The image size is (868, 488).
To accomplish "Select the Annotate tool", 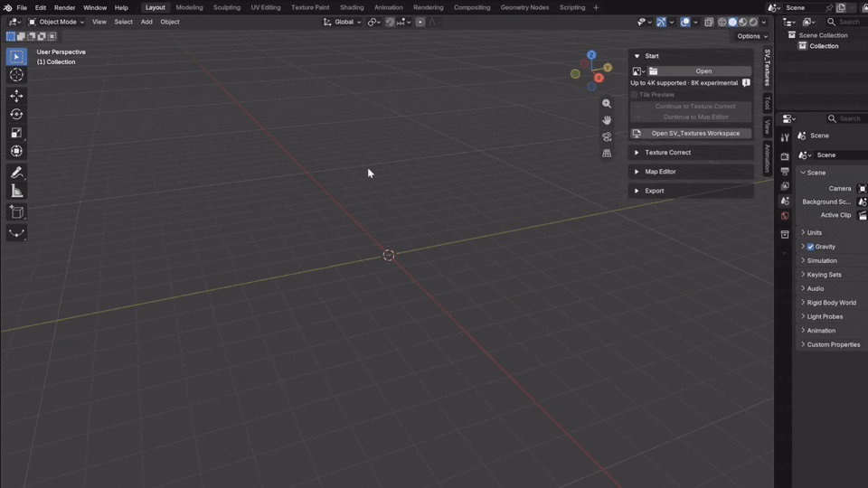I will [x=16, y=173].
